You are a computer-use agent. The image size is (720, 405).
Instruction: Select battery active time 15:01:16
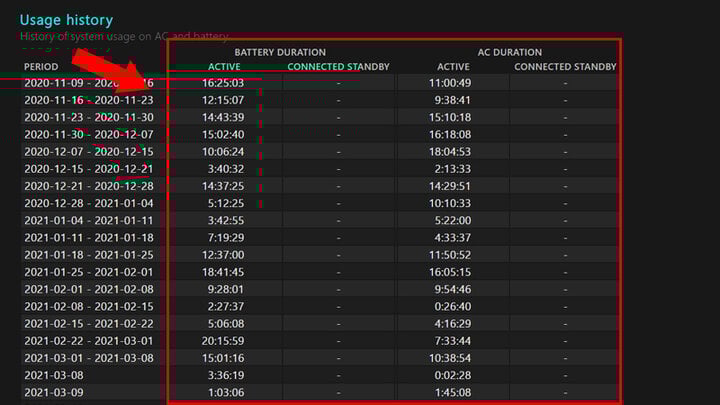pos(223,359)
